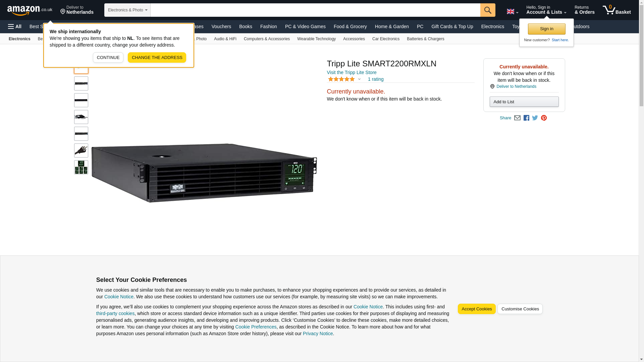Open the basket cart icon
The image size is (644, 362).
(616, 10)
